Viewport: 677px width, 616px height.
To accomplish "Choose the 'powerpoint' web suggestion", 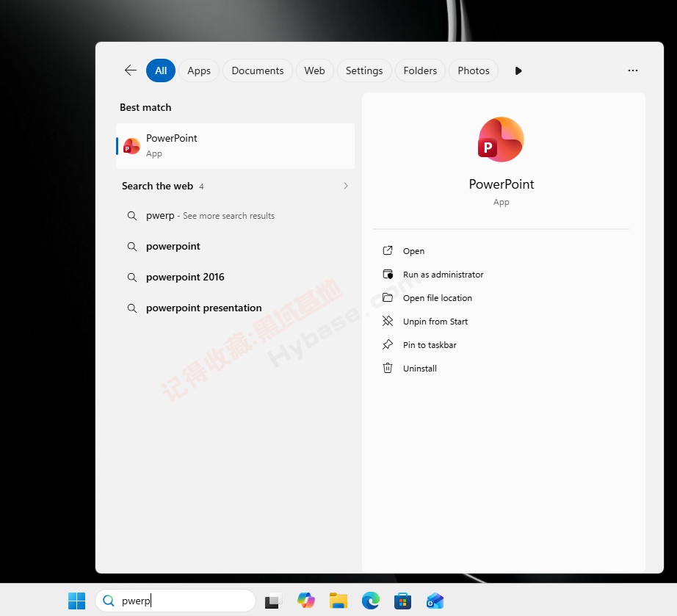I will click(x=235, y=247).
